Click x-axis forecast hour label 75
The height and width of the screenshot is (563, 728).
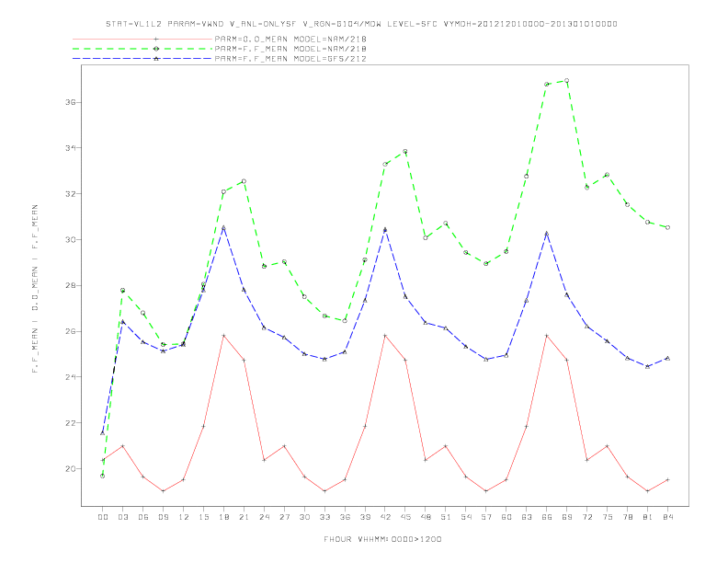click(608, 517)
